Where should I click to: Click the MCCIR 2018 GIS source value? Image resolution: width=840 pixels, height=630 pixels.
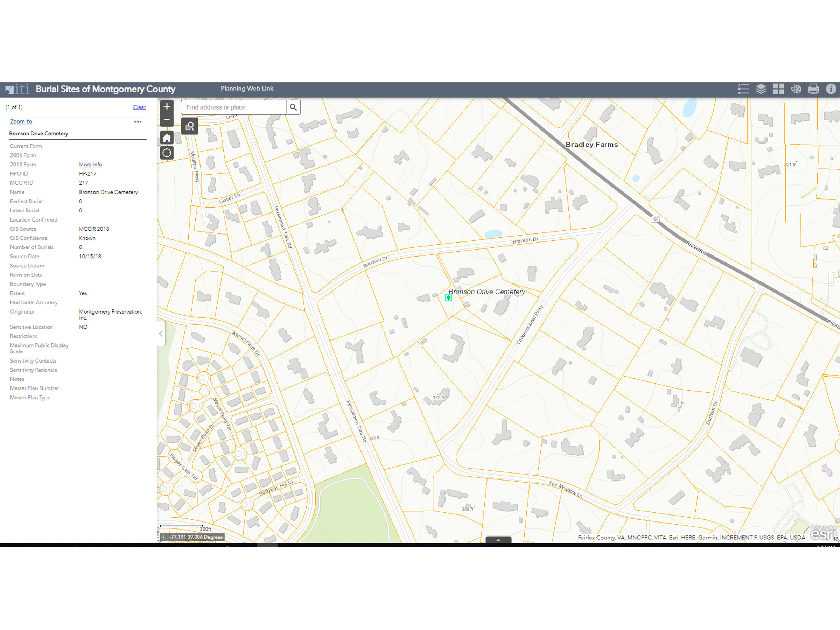click(x=94, y=229)
